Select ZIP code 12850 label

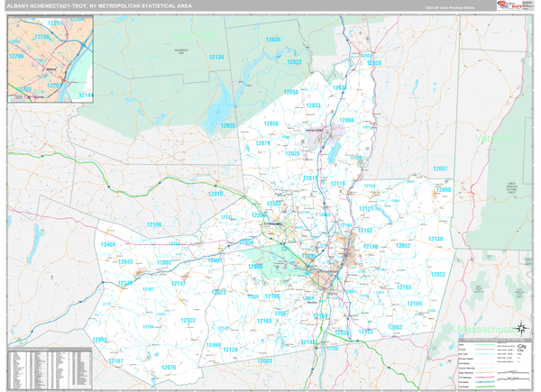tap(271, 123)
